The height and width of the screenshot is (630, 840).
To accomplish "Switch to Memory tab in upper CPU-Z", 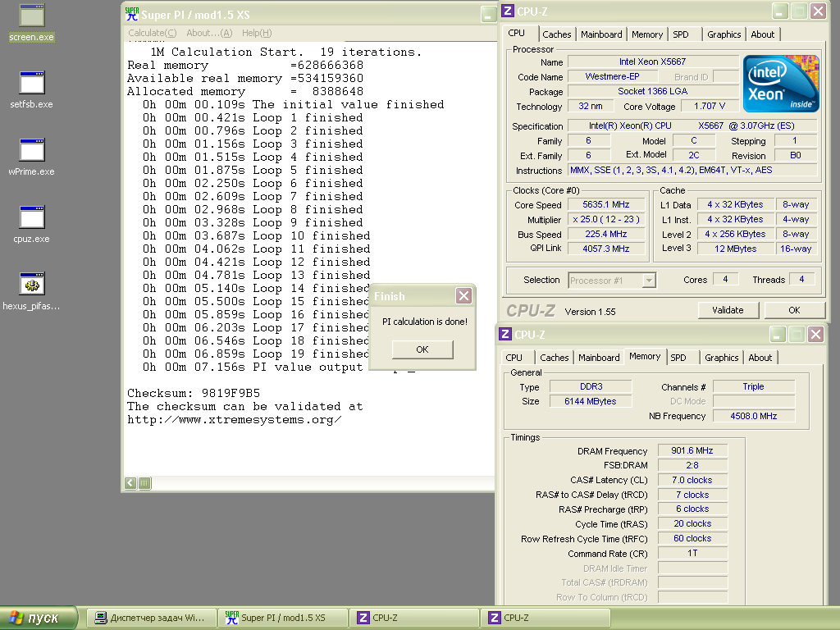I will (646, 34).
